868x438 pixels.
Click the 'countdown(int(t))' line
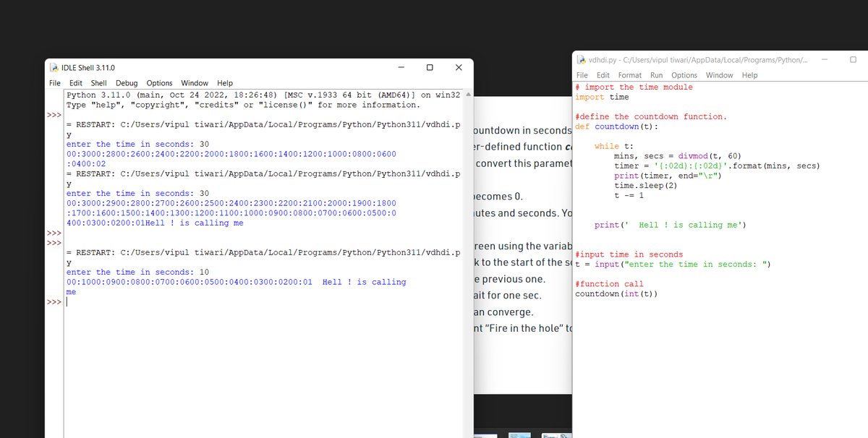[x=616, y=293]
